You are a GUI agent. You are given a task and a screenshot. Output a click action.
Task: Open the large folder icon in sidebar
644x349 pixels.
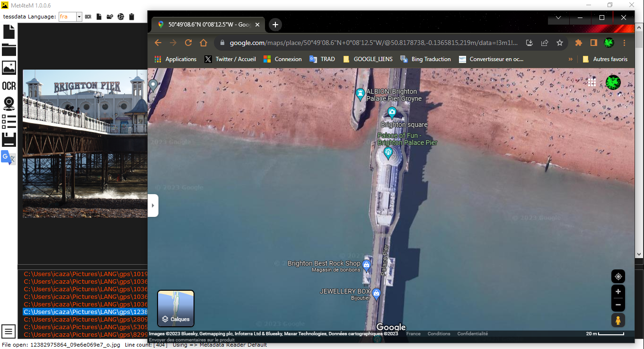click(x=9, y=49)
